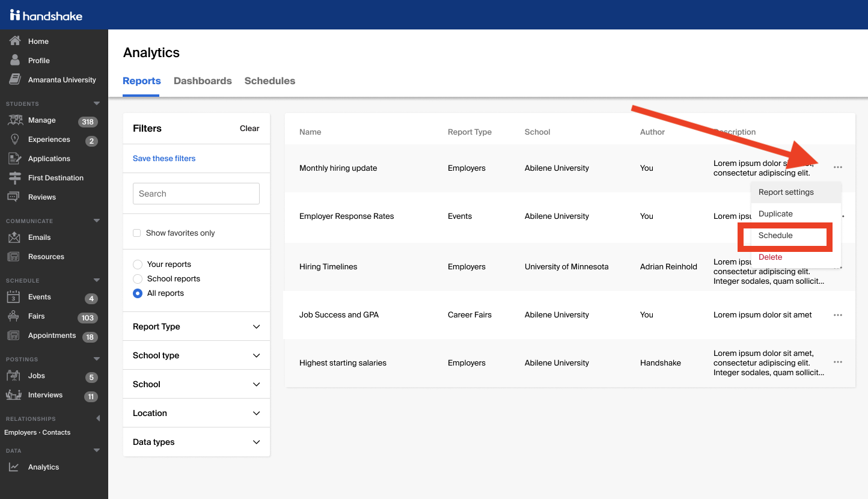This screenshot has width=868, height=499.
Task: Open more options for Highest starting salaries
Action: click(838, 362)
